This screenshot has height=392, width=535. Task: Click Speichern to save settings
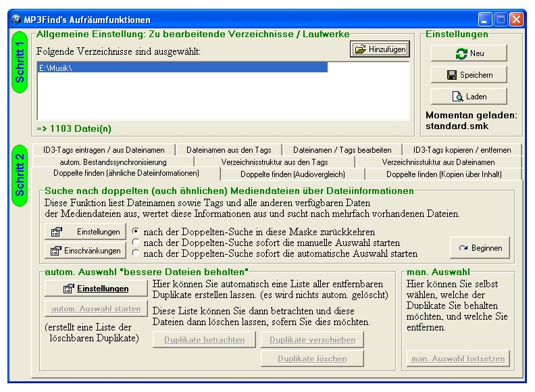pyautogui.click(x=469, y=75)
